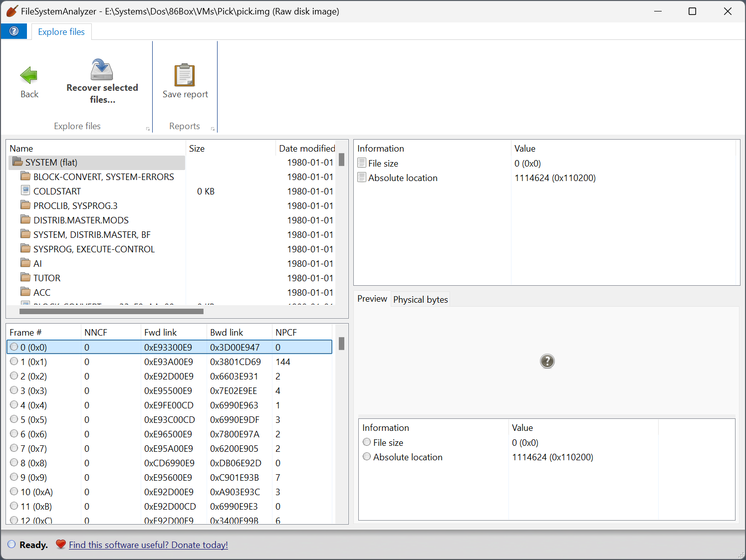This screenshot has height=560, width=746.
Task: Open the Find this software useful donate link
Action: (x=148, y=545)
